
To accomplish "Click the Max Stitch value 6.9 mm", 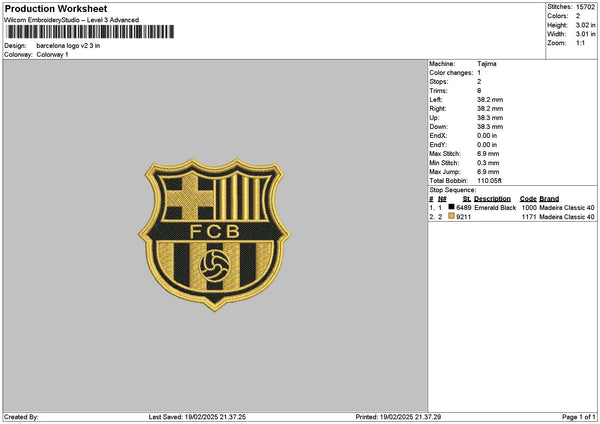I will click(488, 154).
